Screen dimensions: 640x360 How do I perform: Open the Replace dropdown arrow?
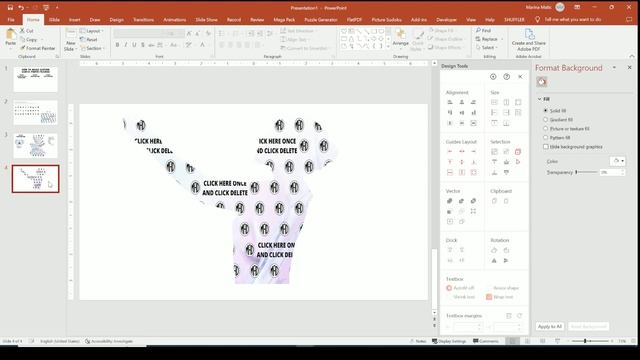coord(502,40)
